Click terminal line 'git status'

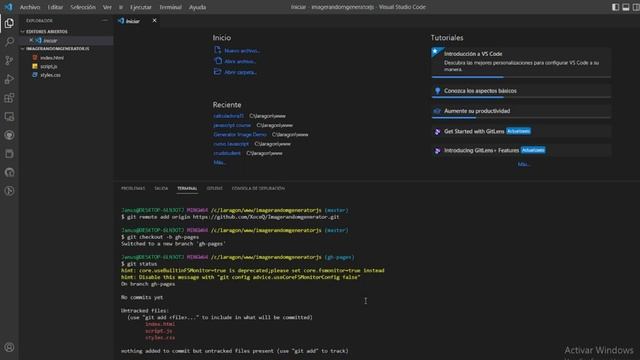click(139, 264)
